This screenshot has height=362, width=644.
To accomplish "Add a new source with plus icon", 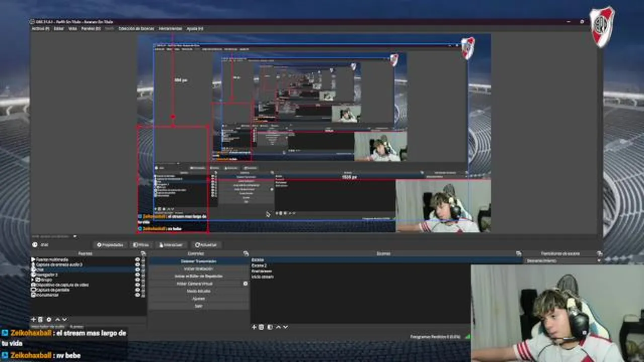I will [x=34, y=319].
